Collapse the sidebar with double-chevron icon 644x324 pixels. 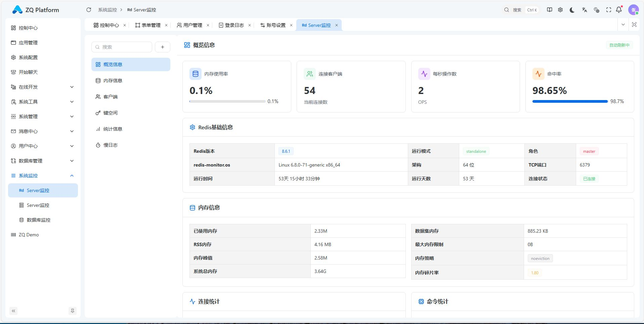tap(13, 311)
